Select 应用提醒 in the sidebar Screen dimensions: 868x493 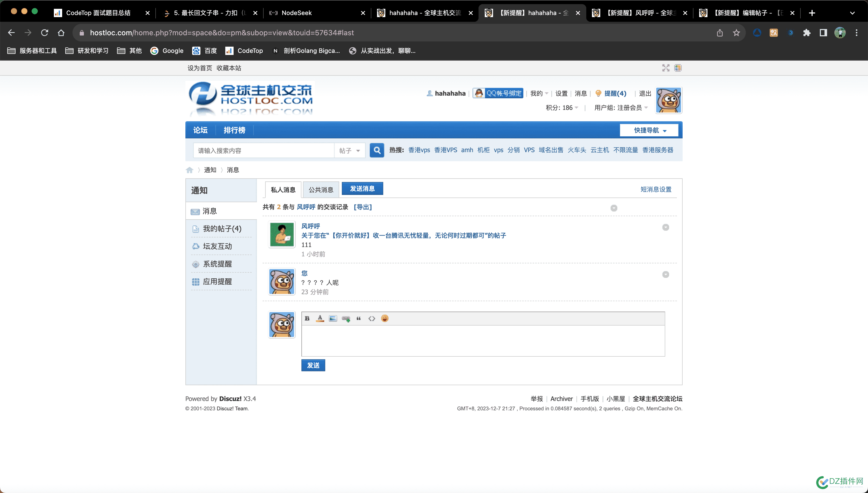(x=217, y=281)
